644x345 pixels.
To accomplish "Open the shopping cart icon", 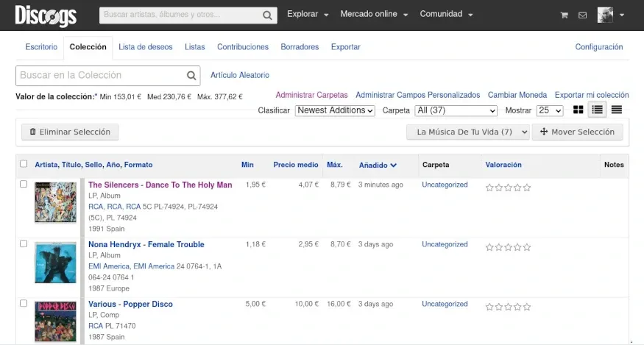I will (565, 15).
